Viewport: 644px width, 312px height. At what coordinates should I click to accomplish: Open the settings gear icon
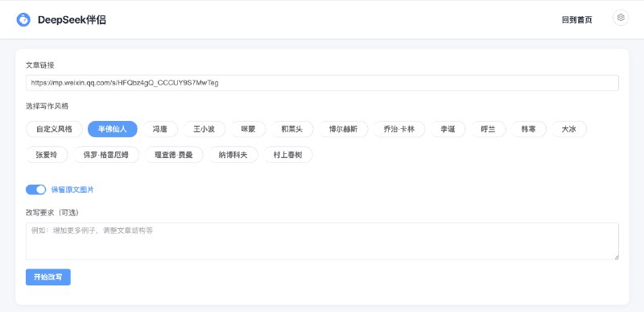621,18
